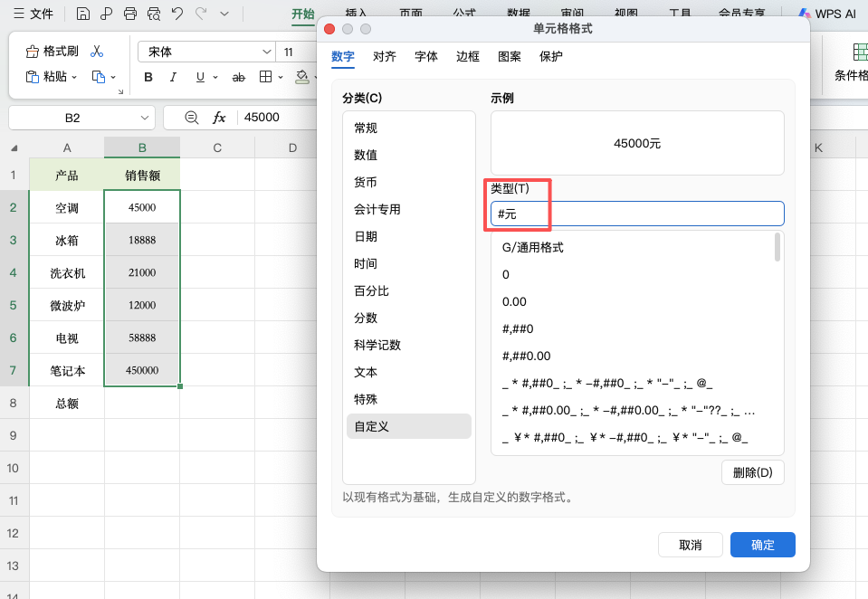Select the 货币 category
This screenshot has width=868, height=599.
click(409, 182)
